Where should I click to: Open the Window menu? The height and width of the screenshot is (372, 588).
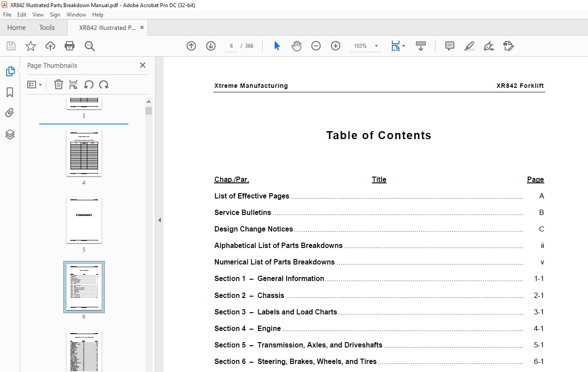(x=76, y=15)
